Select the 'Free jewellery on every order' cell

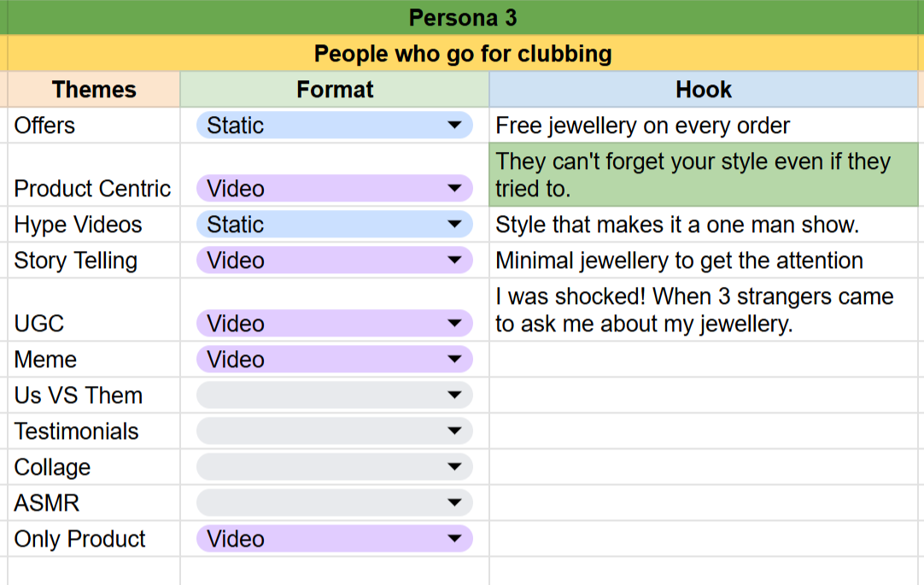click(x=705, y=126)
